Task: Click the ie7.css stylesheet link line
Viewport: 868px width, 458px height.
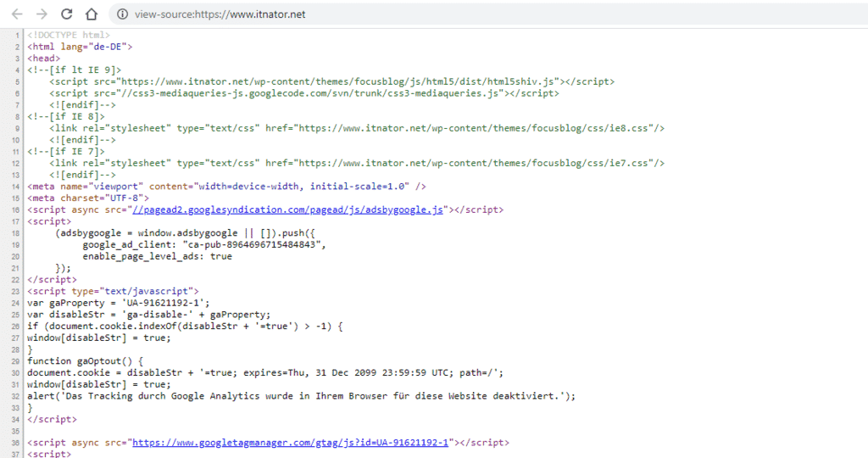Action: [357, 164]
